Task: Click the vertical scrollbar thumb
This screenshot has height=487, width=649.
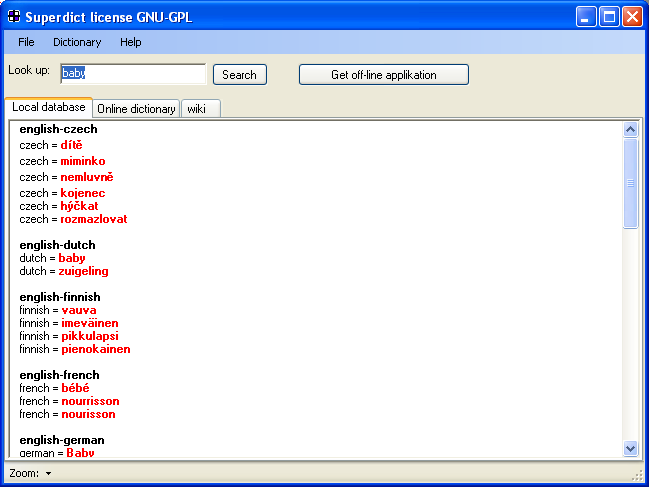Action: tap(630, 183)
